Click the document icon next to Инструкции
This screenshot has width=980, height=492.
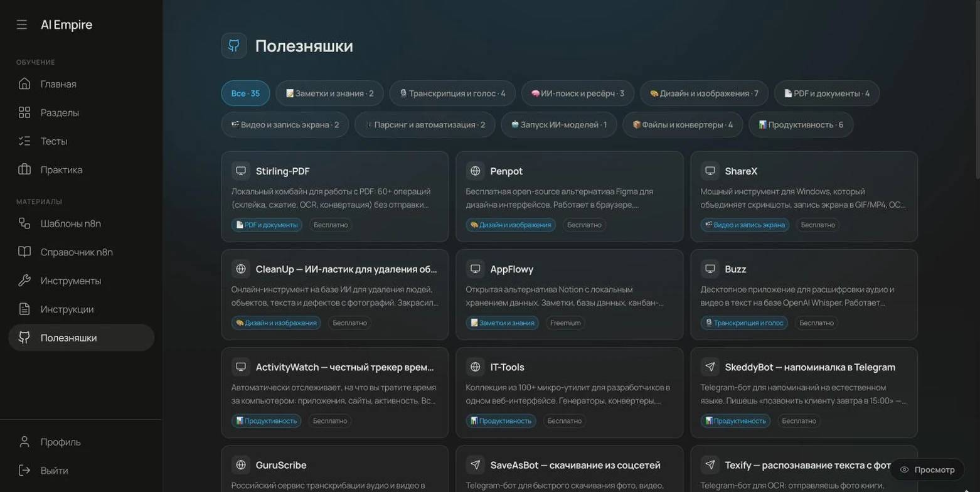(x=24, y=309)
